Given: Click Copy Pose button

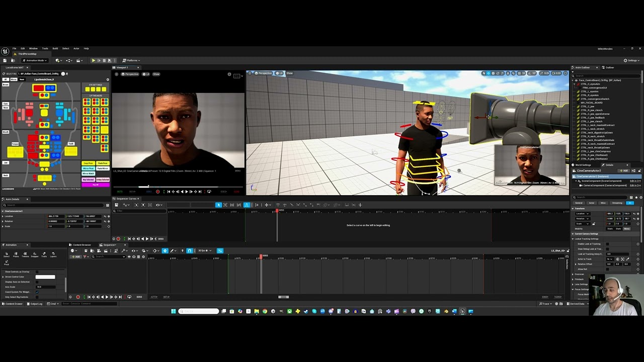Looking at the screenshot, I should coord(89,163).
